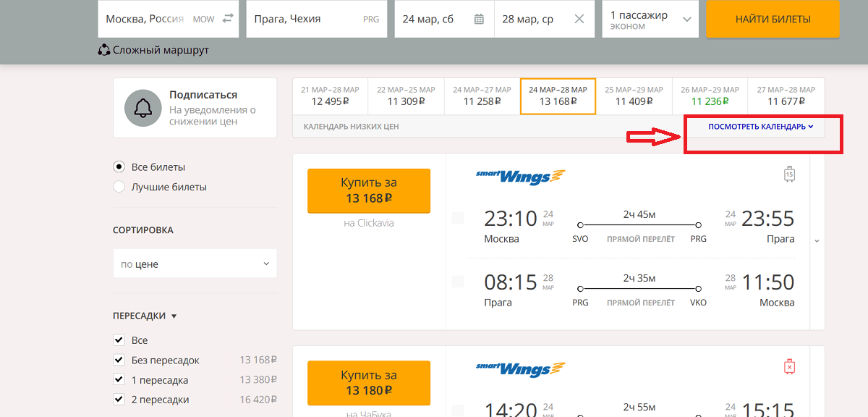
Task: Click the 16 420₽ two-transfer price
Action: click(258, 400)
